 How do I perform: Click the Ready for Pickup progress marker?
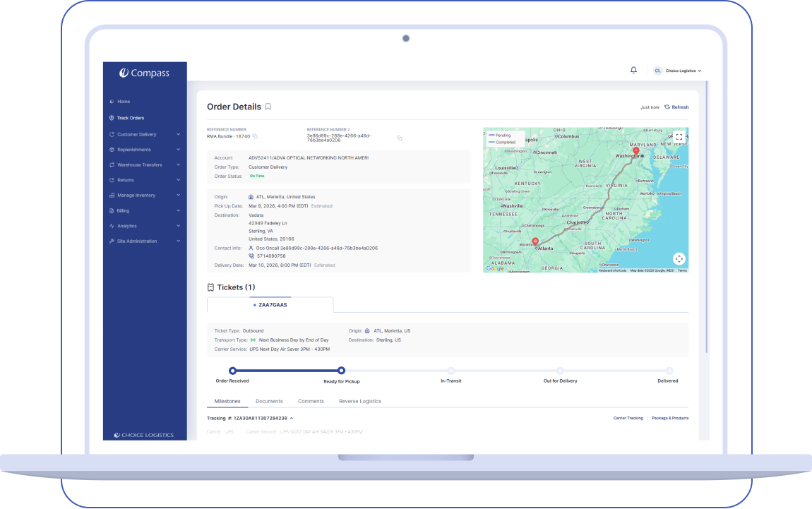341,370
